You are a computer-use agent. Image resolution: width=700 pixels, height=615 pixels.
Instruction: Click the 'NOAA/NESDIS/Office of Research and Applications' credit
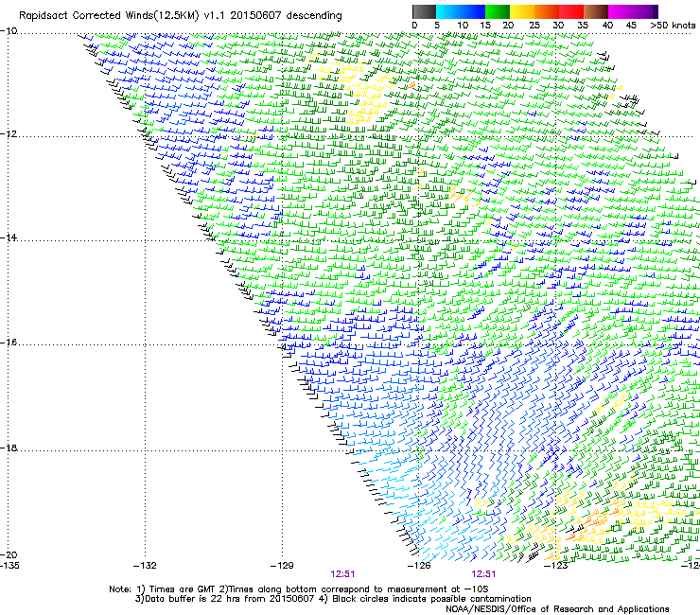(557, 609)
